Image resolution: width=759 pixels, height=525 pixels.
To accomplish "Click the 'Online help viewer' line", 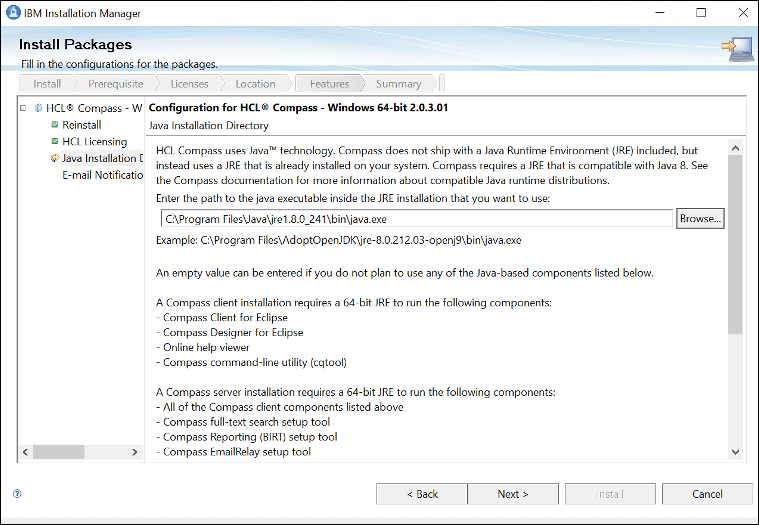I will 202,347.
